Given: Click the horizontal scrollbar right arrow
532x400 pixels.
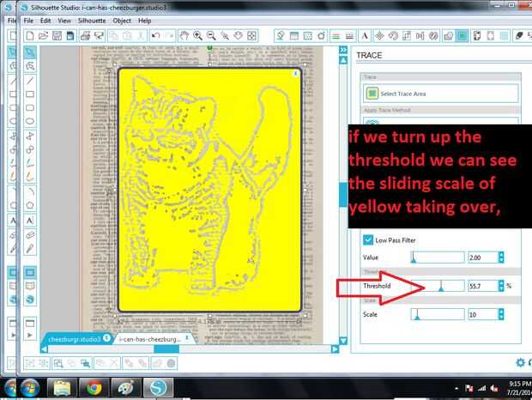Looking at the screenshot, I should 335,348.
